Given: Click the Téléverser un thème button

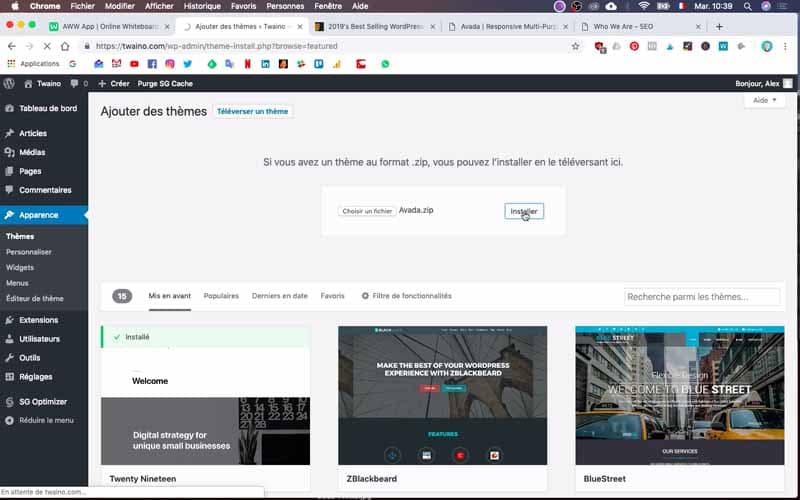Looking at the screenshot, I should point(253,111).
